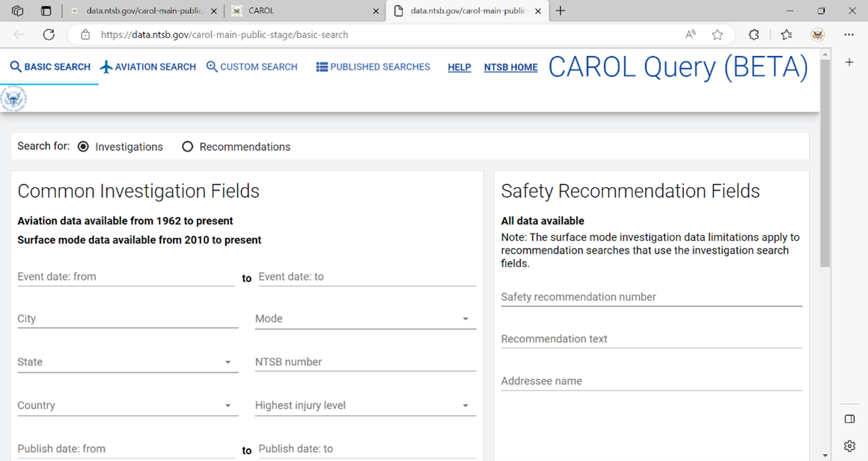Open a new browser tab
This screenshot has height=461, width=868.
pos(560,10)
